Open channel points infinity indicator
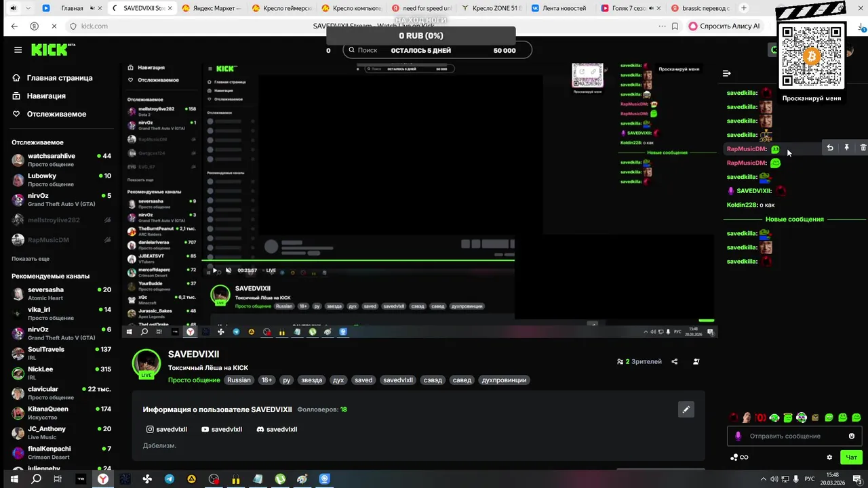Viewport: 868px width, 488px height. (x=740, y=457)
